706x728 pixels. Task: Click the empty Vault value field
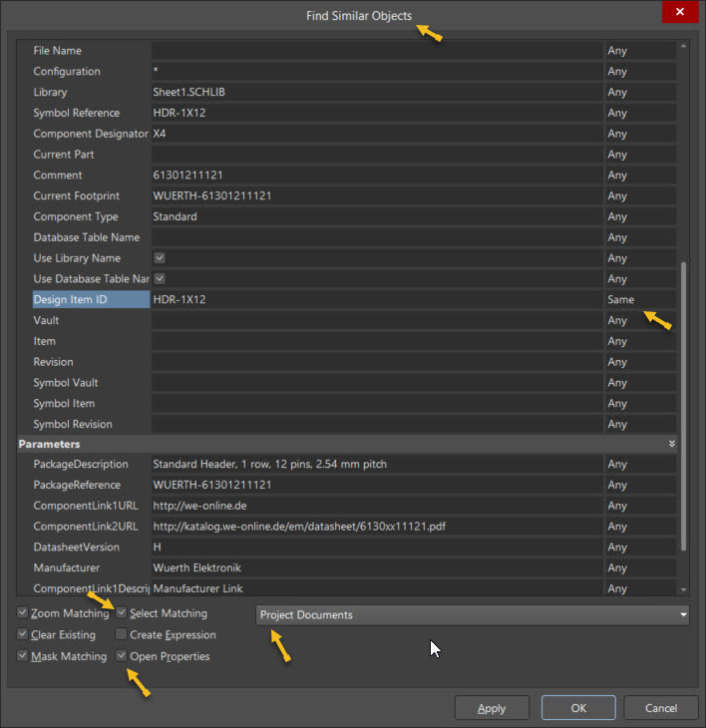coord(377,320)
